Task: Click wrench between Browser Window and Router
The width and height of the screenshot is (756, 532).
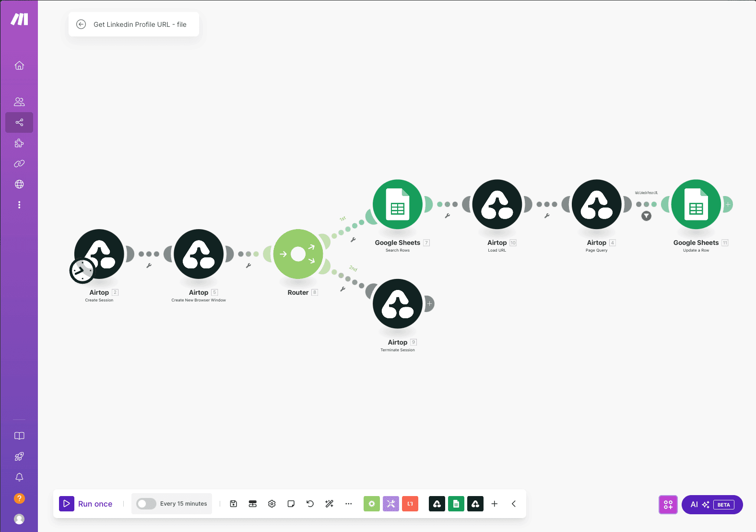Action: click(x=248, y=266)
